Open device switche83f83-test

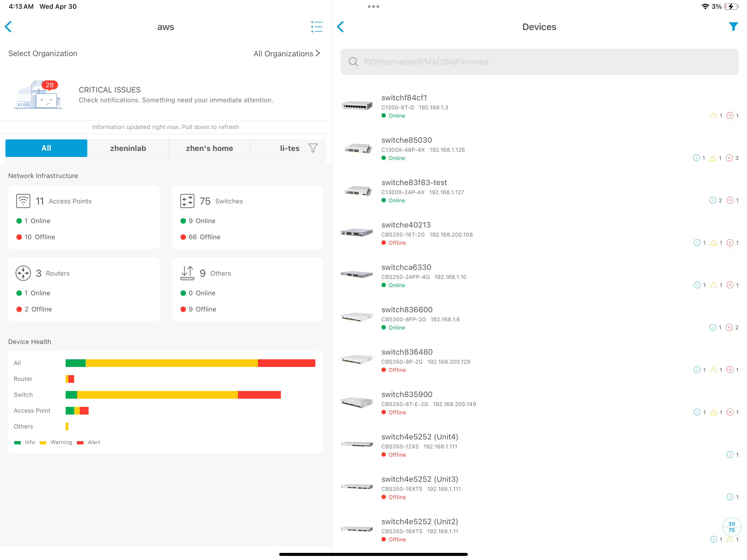tap(539, 191)
